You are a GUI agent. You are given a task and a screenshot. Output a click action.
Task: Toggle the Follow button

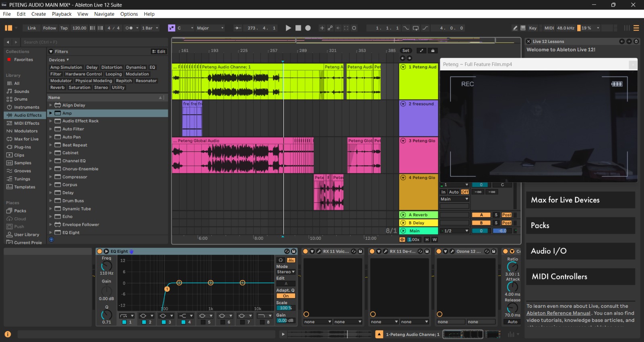click(50, 28)
